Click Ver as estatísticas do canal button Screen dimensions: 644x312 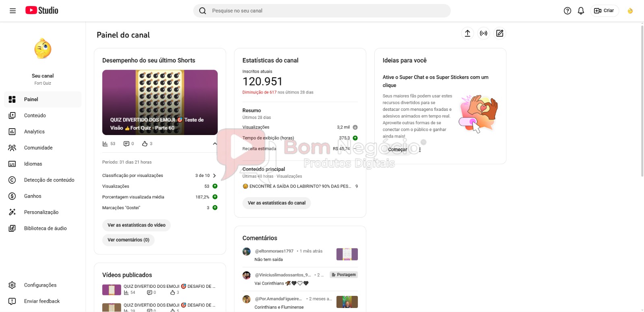pos(277,203)
